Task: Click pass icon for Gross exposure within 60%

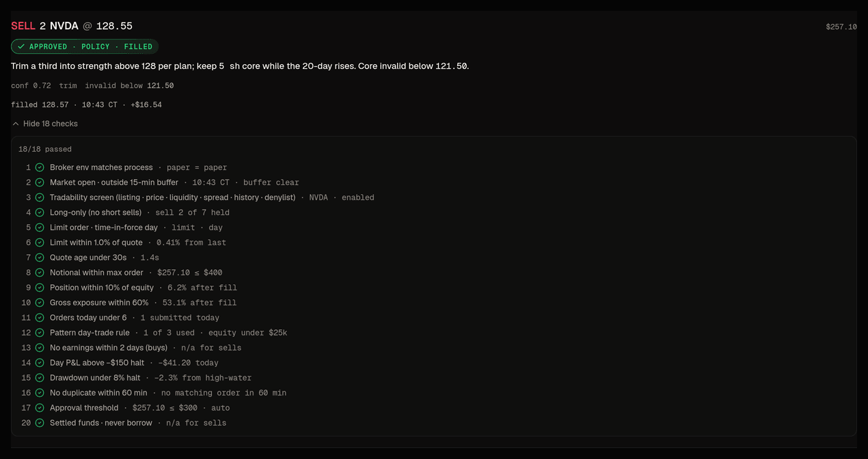Action: [40, 303]
